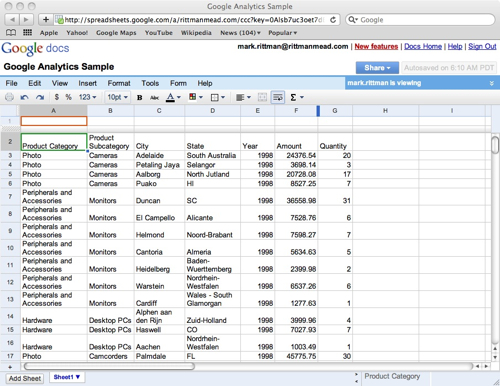Click the Share button
This screenshot has width=500, height=386.
377,68
